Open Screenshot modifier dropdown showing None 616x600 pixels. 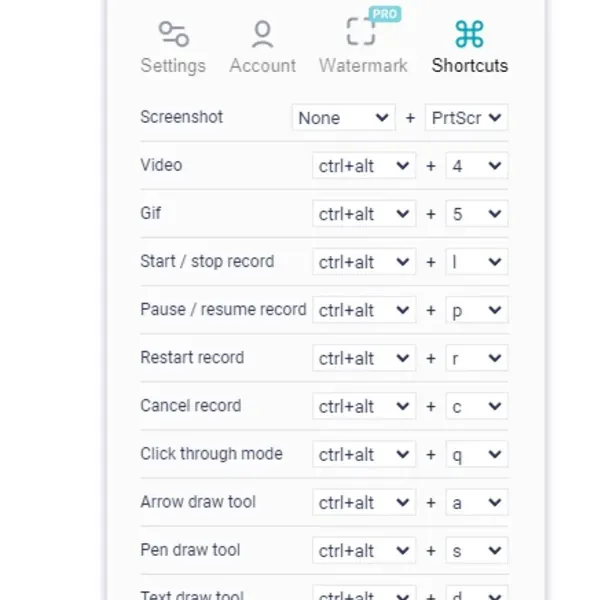tap(343, 118)
